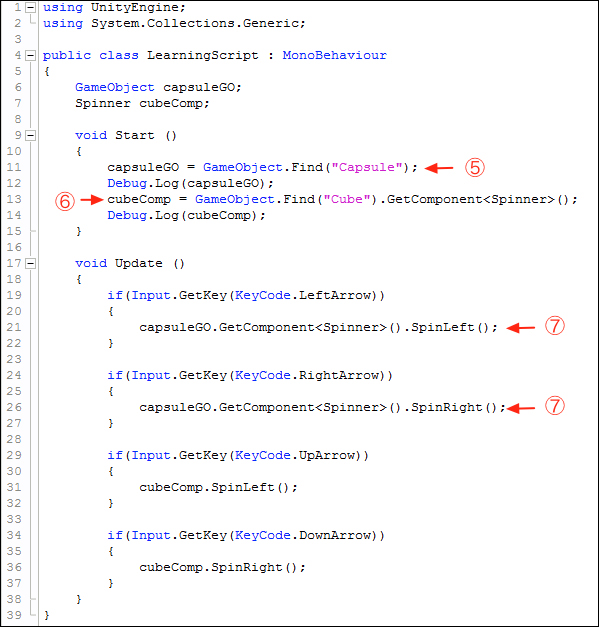Click the circled 7 beside SpinRight line
This screenshot has width=599, height=627.
click(555, 405)
